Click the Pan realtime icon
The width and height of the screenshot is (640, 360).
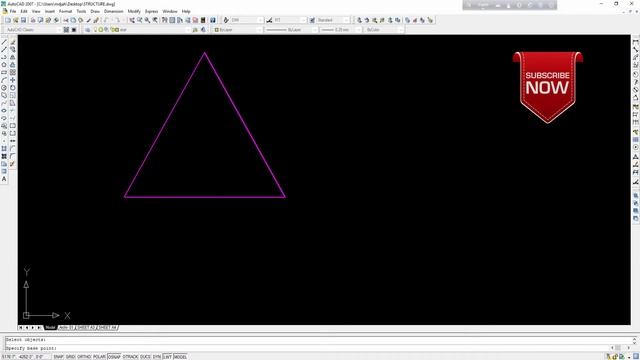coord(132,20)
